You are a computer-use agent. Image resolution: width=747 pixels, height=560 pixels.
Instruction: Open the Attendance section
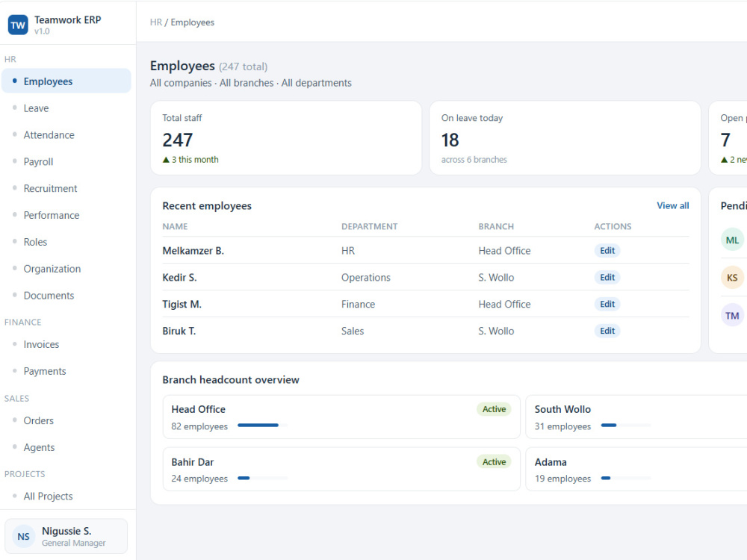[x=66, y=134]
